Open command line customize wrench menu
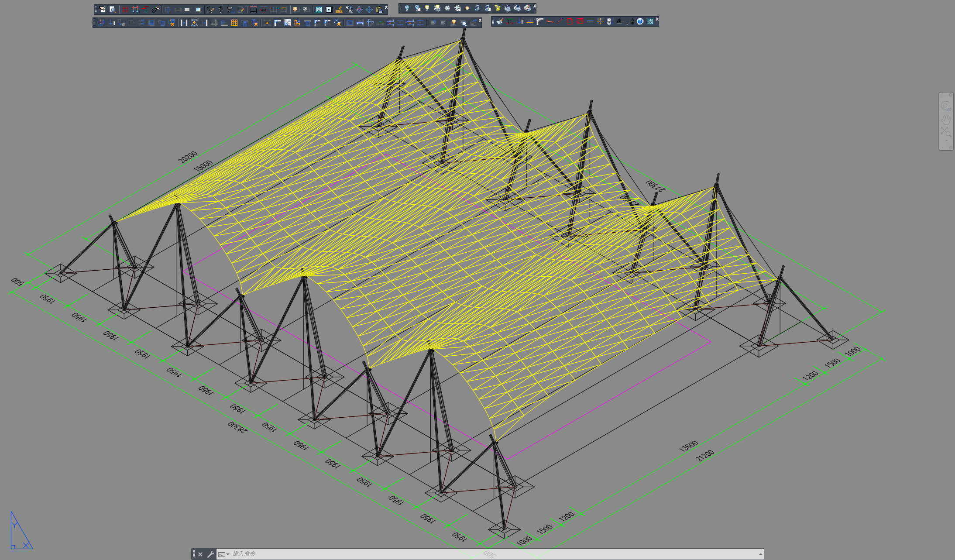The width and height of the screenshot is (955, 560). (210, 554)
